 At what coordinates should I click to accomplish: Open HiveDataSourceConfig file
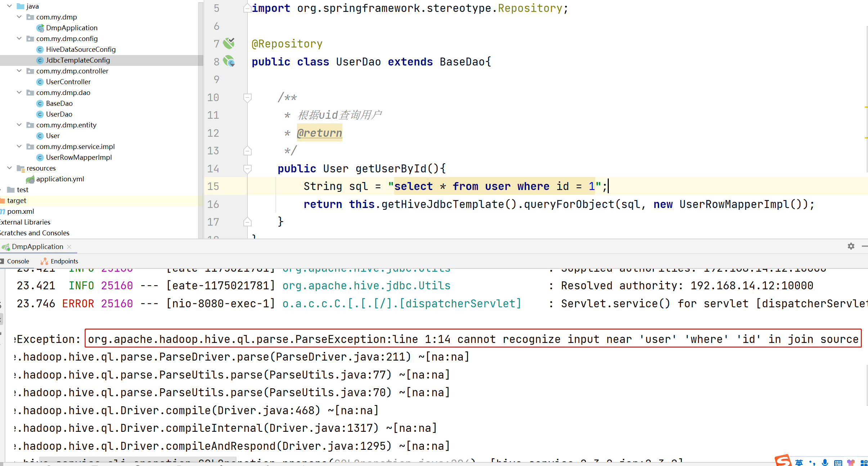(x=81, y=49)
